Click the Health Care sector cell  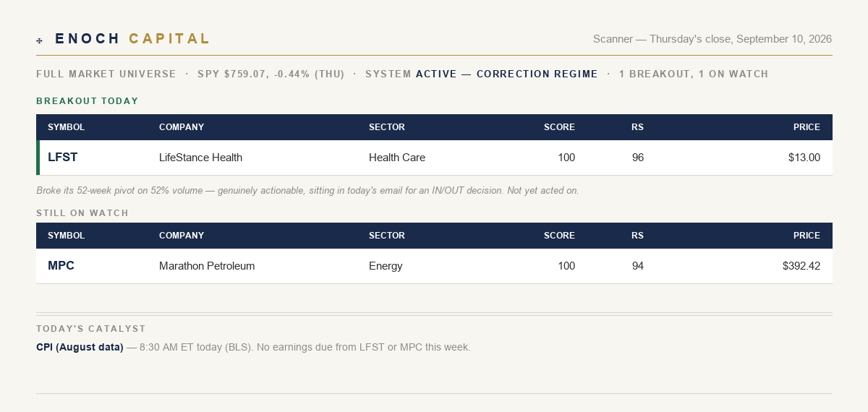pyautogui.click(x=397, y=158)
